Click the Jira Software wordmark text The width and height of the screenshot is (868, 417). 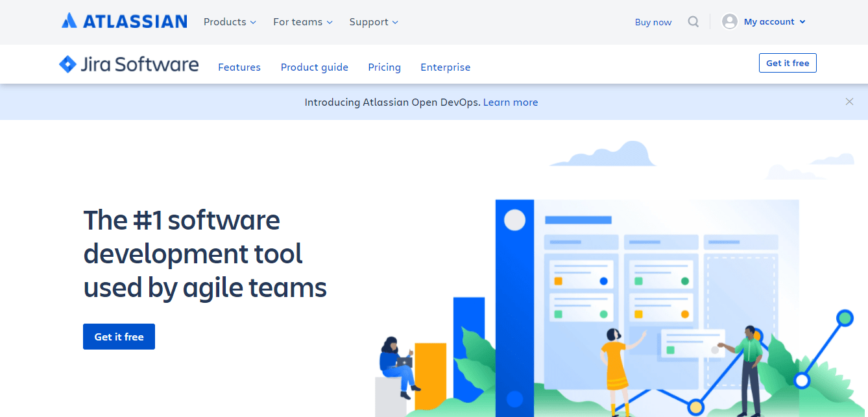pos(139,64)
